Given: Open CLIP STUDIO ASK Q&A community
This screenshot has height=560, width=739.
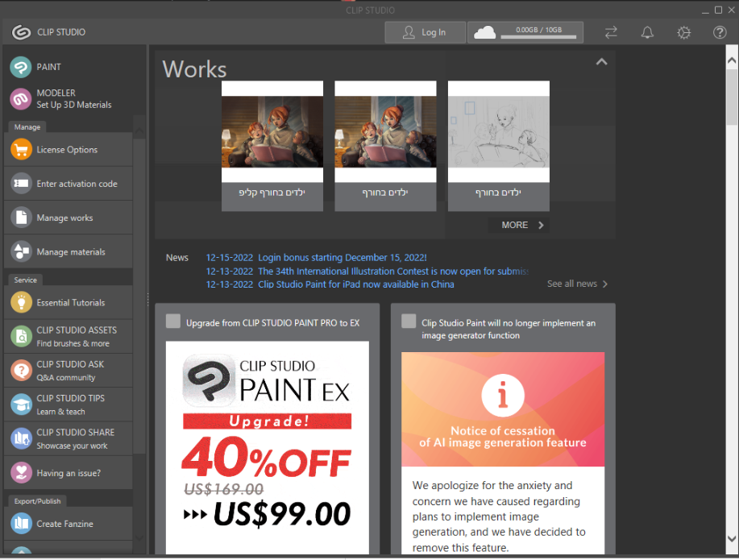Looking at the screenshot, I should coord(69,370).
